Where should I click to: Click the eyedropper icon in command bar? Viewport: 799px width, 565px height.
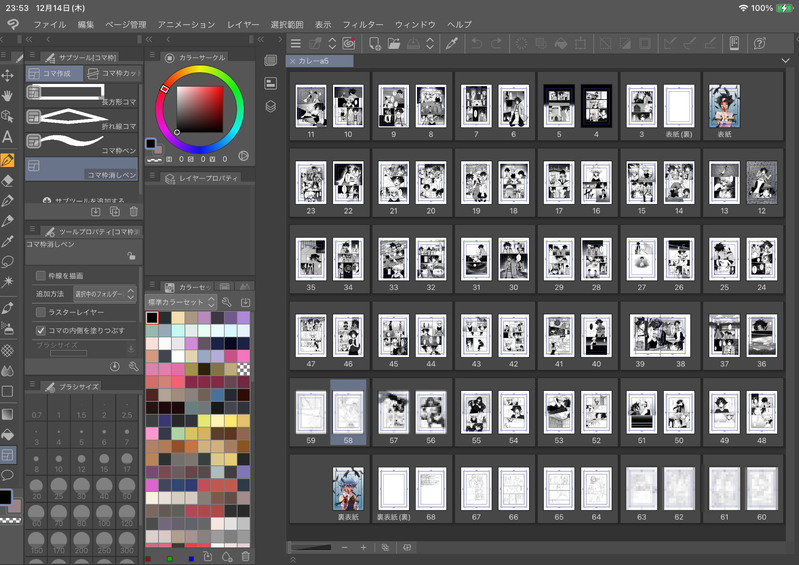click(451, 44)
